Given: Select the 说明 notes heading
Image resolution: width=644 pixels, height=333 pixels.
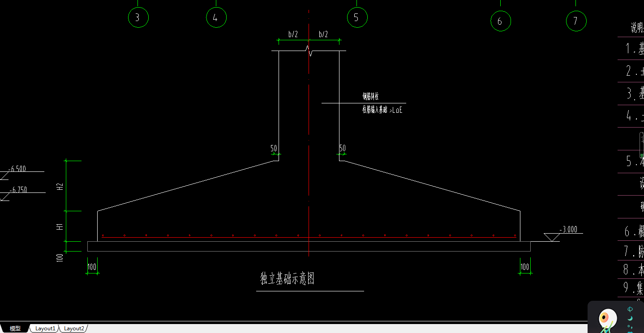Looking at the screenshot, I should [x=637, y=28].
